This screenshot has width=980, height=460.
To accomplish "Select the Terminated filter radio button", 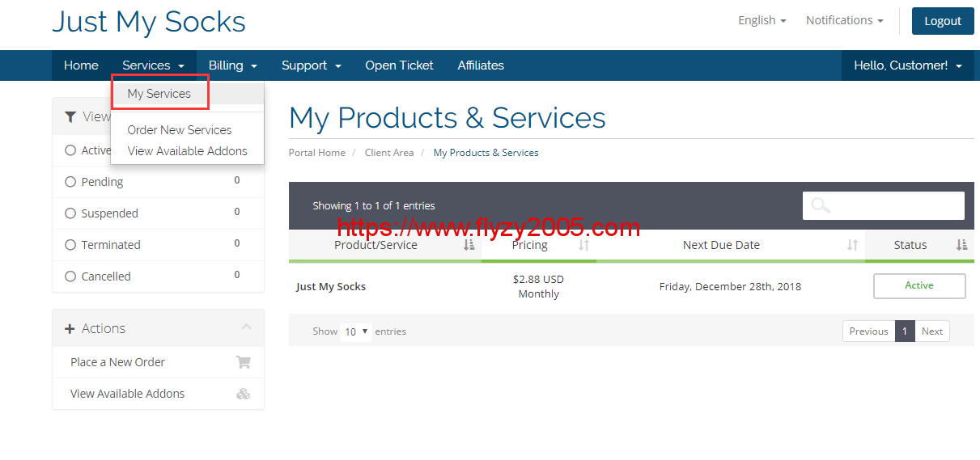I will [x=70, y=245].
